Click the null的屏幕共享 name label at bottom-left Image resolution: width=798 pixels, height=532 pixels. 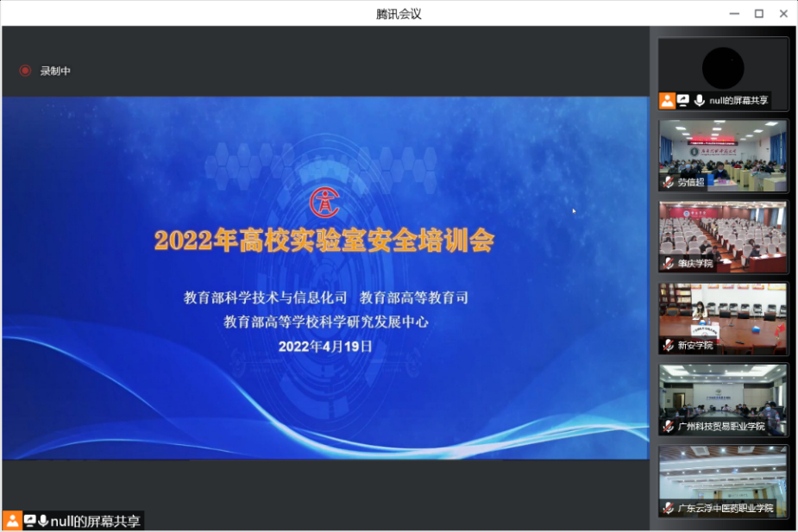95,521
